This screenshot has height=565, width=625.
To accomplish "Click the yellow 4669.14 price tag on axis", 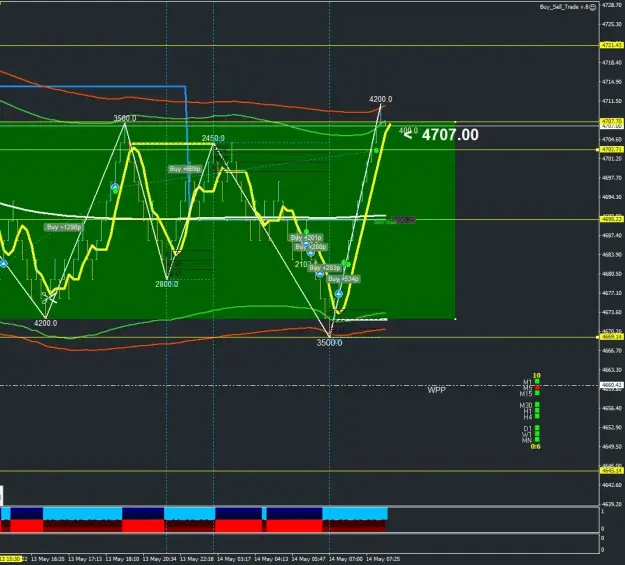I will (612, 337).
